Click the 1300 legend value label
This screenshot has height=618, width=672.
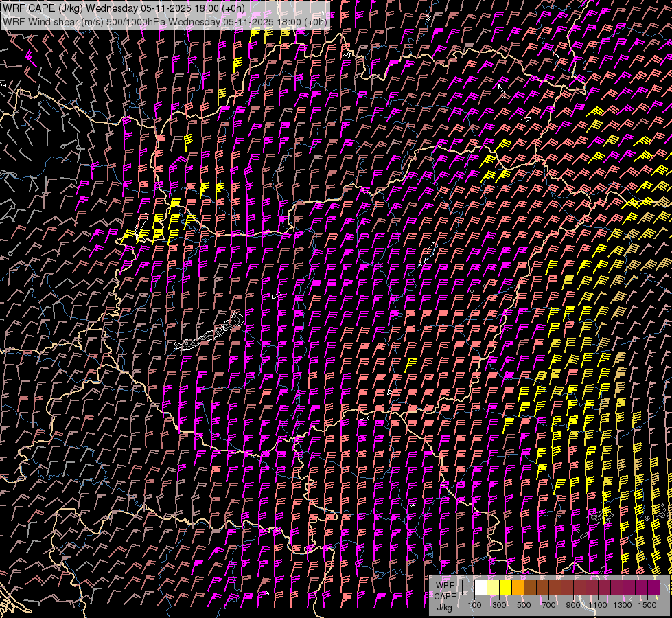coord(623,605)
